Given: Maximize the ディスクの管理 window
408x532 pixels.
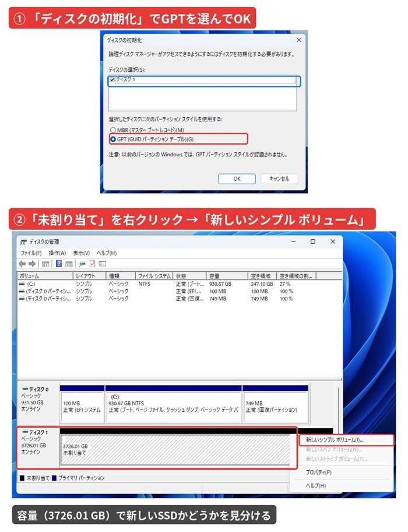Looking at the screenshot, I should click(313, 242).
